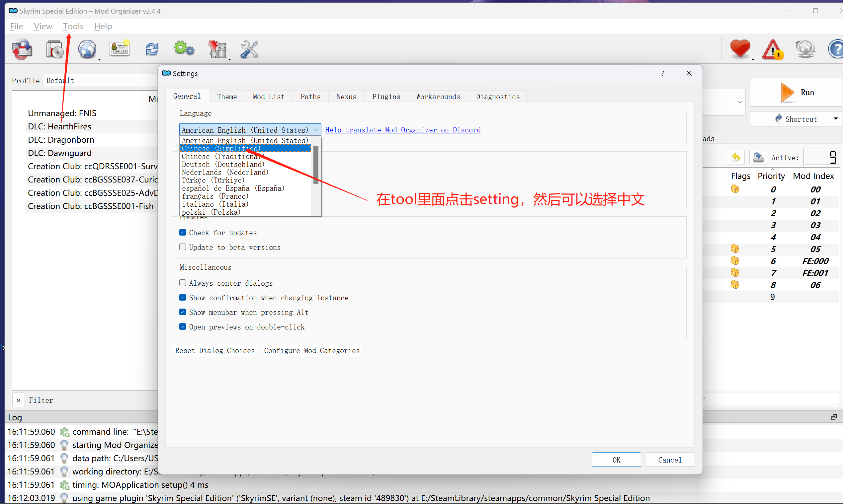This screenshot has height=504, width=843.
Task: Open the warning triangle notifications icon
Action: click(x=772, y=49)
